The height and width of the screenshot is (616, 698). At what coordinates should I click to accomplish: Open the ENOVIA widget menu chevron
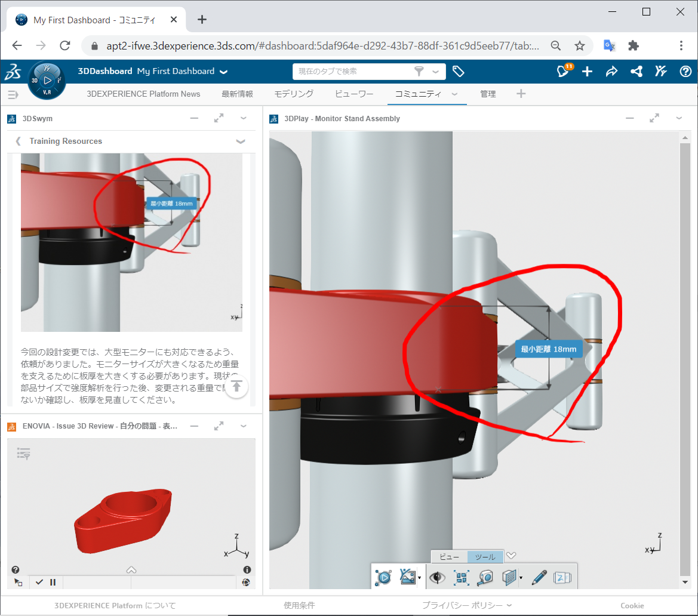coord(244,426)
